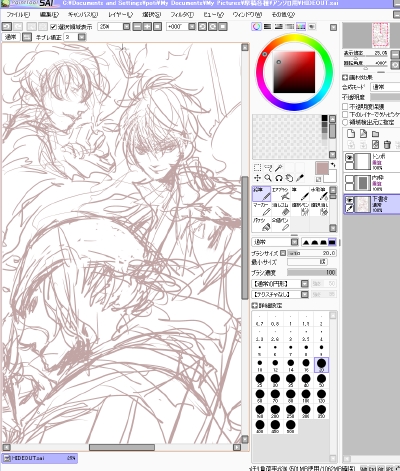
Task: Click the undo button in toolbar
Action: (7, 26)
